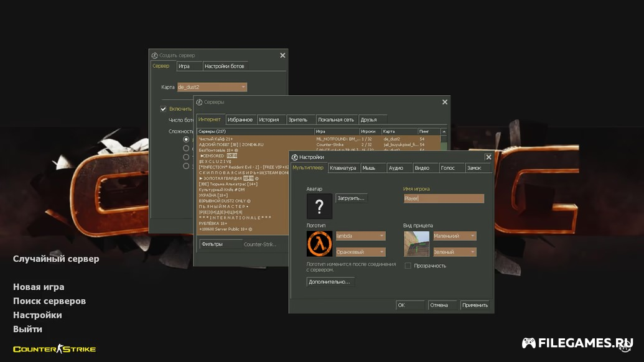
Task: Switch to the Мышь tab
Action: pyautogui.click(x=373, y=168)
